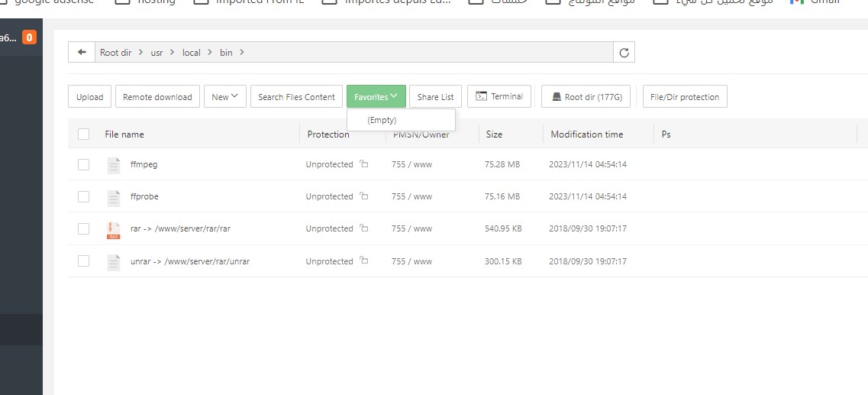Launch the Terminal from toolbar
The image size is (868, 395).
tap(499, 96)
